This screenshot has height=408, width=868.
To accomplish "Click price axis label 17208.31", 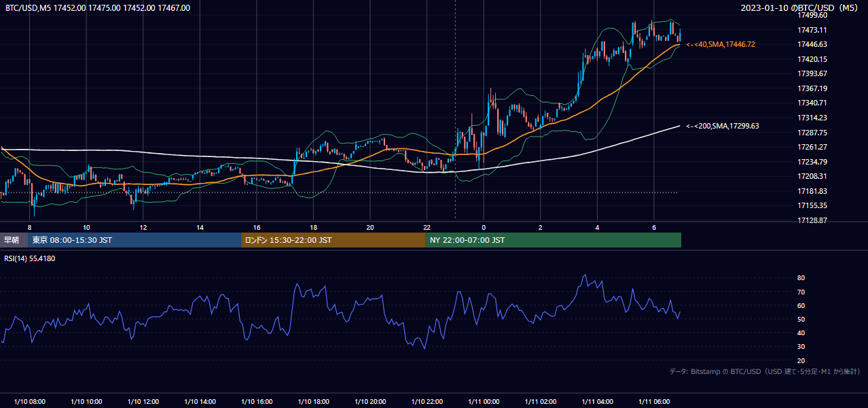I will 812,176.
